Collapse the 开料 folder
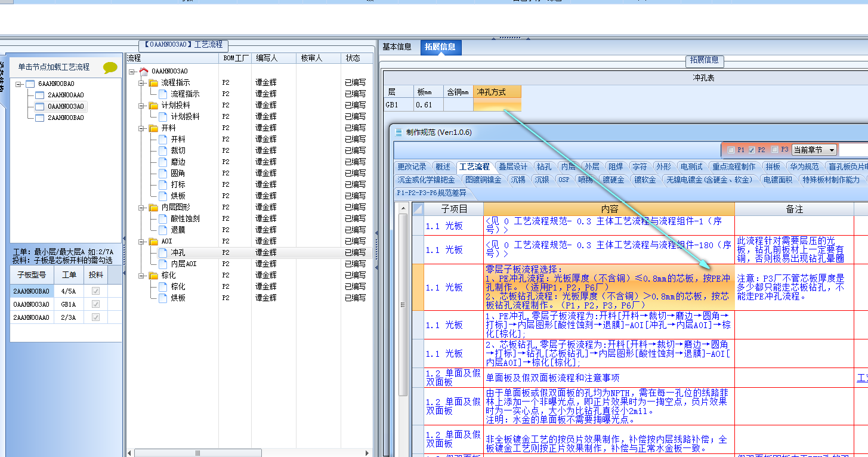This screenshot has height=457, width=868. click(142, 128)
